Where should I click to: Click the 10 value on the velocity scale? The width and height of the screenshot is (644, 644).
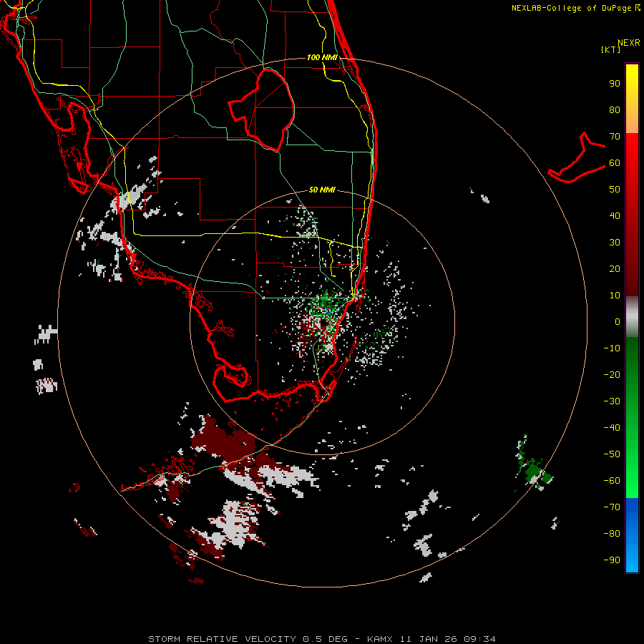[x=615, y=296]
